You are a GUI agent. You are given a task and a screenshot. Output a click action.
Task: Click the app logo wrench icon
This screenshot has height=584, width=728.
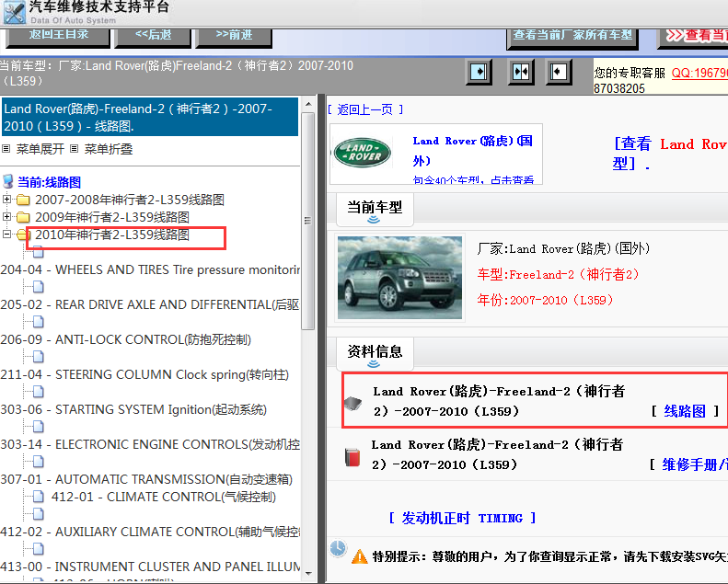pyautogui.click(x=14, y=13)
